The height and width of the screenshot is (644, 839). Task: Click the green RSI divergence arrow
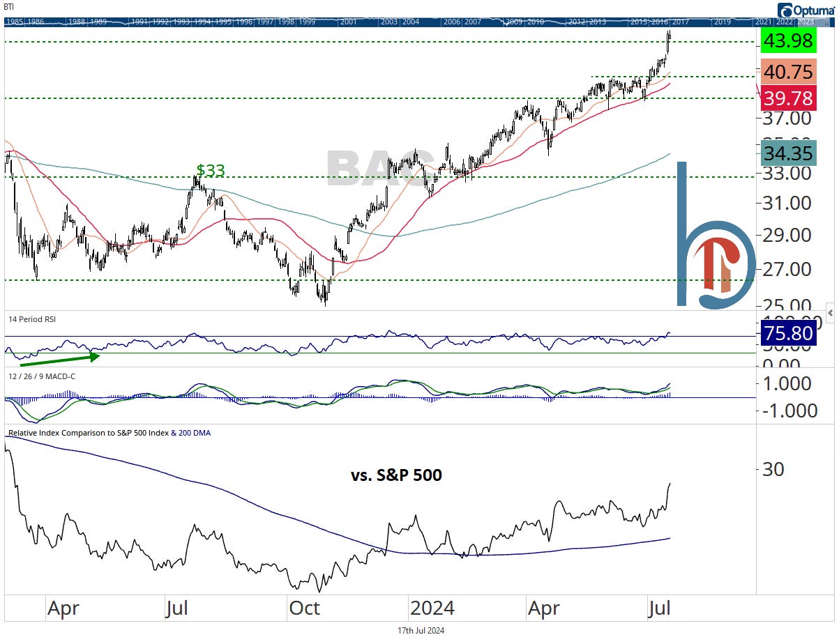(x=61, y=360)
